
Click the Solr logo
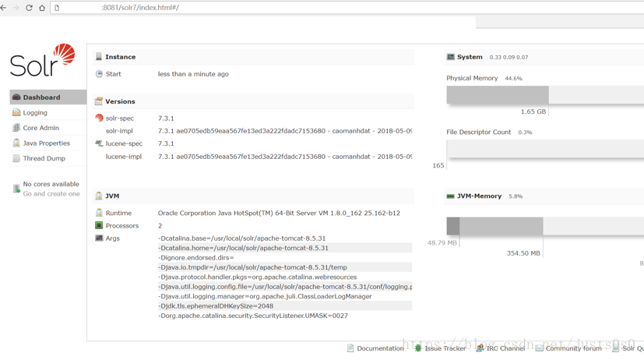tap(42, 60)
